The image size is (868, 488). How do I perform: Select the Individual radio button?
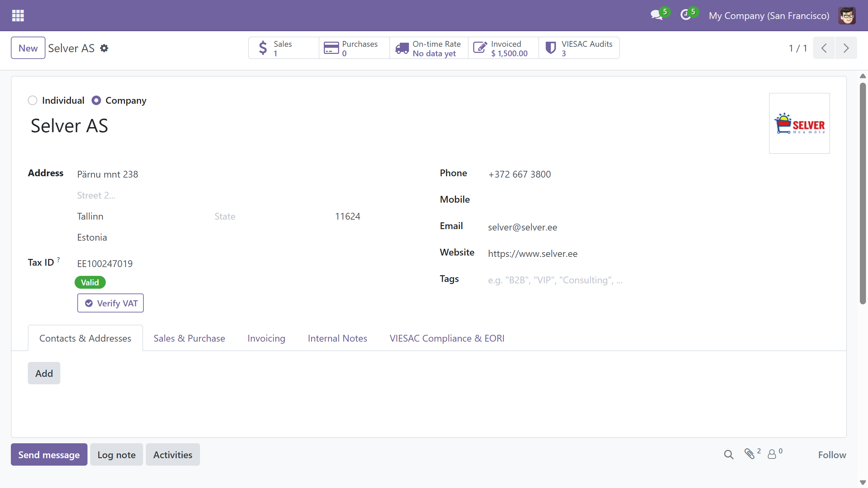[x=33, y=100]
